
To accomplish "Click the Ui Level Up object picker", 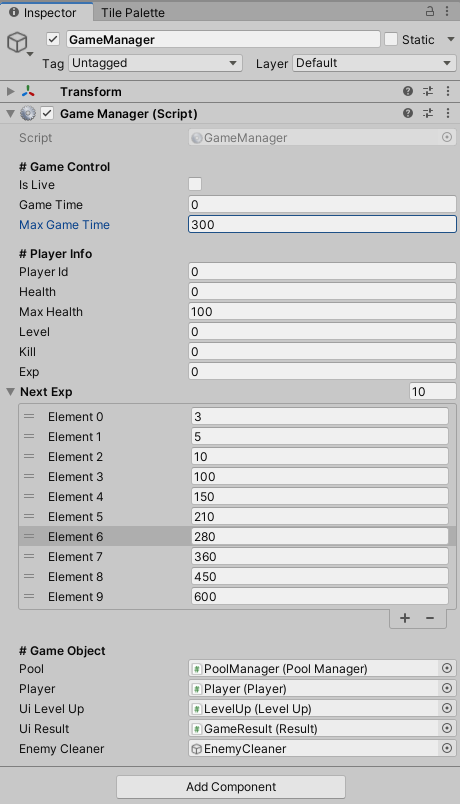I will [x=447, y=708].
